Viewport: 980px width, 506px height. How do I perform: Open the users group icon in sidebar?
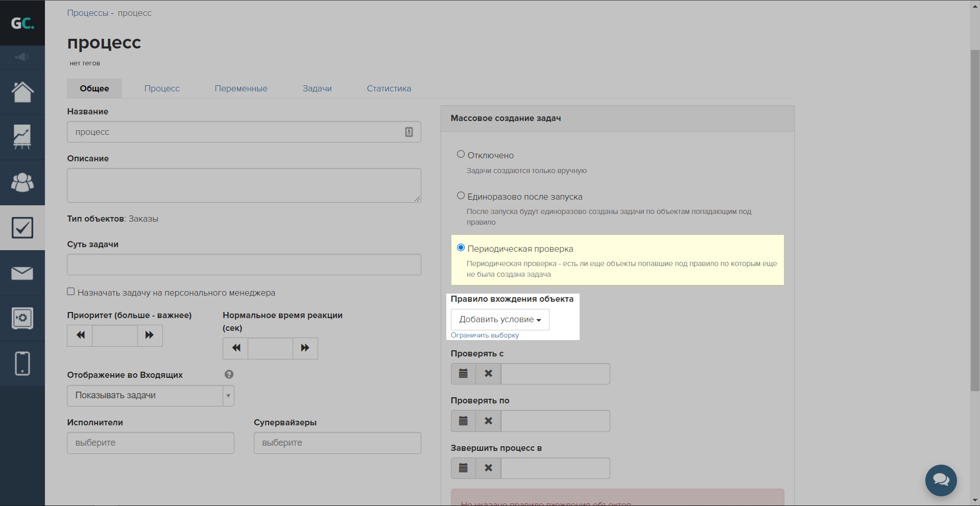click(x=22, y=182)
